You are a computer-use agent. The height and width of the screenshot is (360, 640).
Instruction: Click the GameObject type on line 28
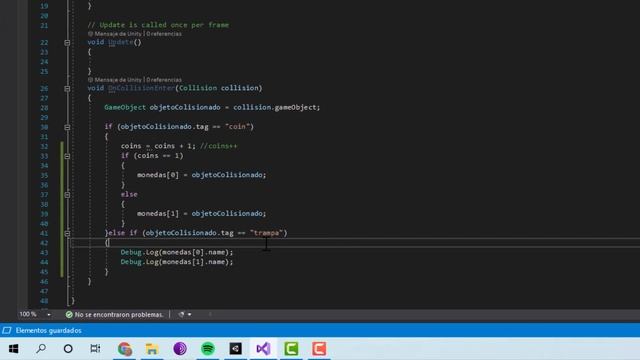pos(125,107)
